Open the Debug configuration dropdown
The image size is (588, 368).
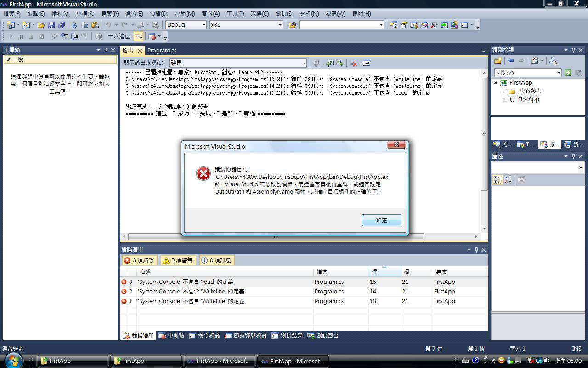(x=204, y=25)
